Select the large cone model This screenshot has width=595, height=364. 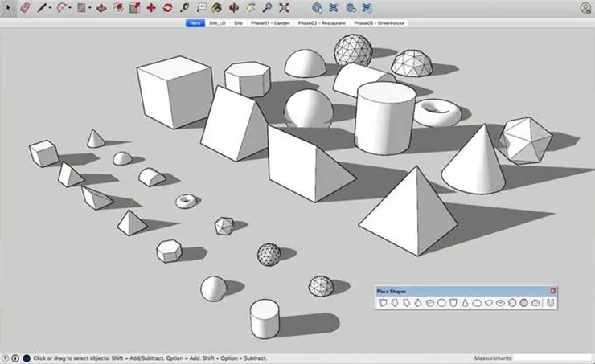474,160
